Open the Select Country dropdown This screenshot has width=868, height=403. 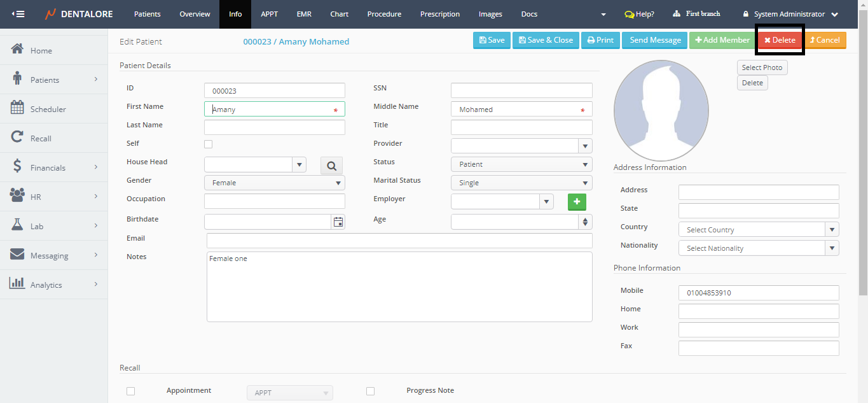coord(758,230)
